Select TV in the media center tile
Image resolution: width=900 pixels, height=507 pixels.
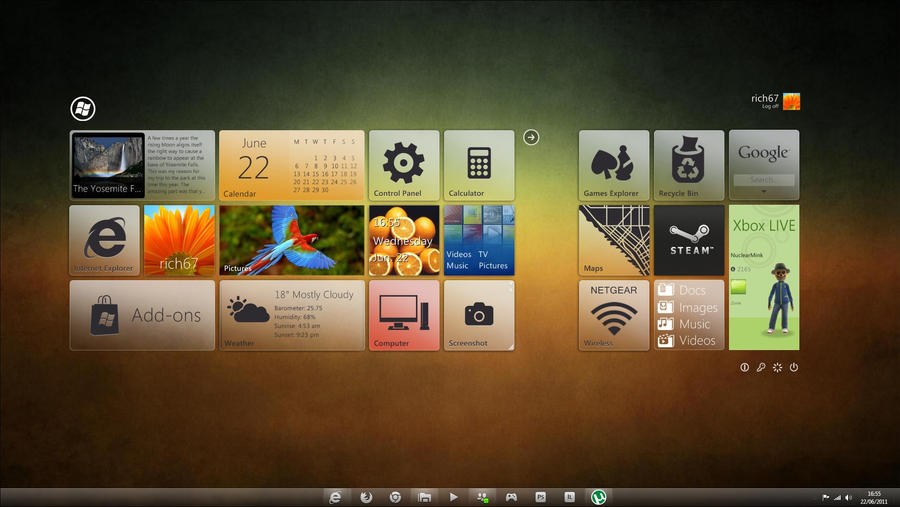tap(483, 254)
